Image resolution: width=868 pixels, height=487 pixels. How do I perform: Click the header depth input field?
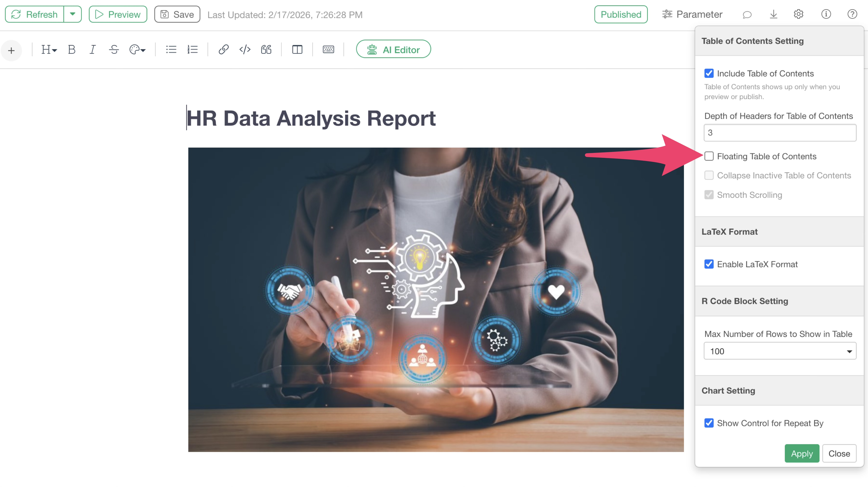tap(780, 133)
